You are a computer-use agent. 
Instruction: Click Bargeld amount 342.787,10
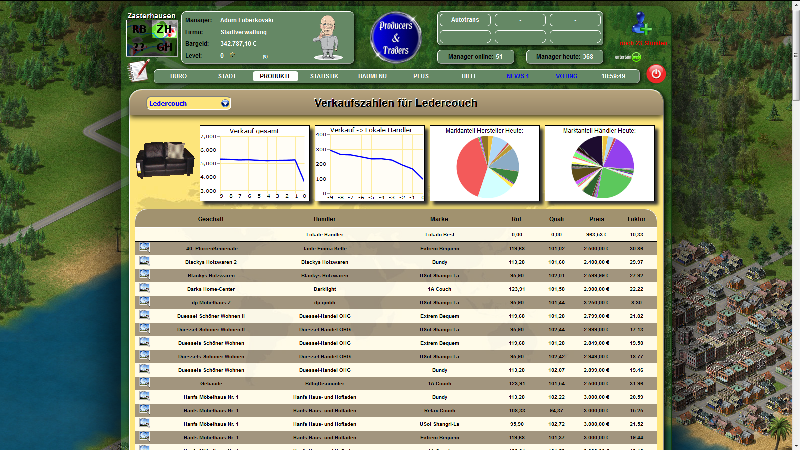tap(238, 44)
